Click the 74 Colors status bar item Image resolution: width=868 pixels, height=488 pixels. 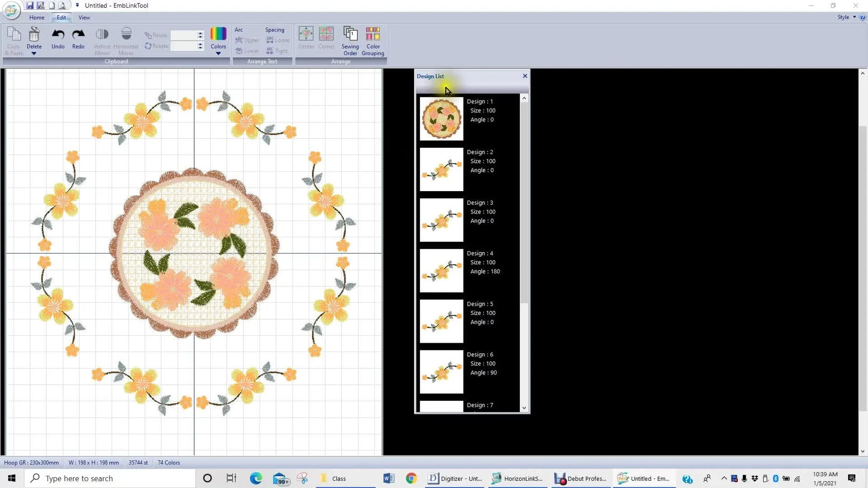click(168, 462)
